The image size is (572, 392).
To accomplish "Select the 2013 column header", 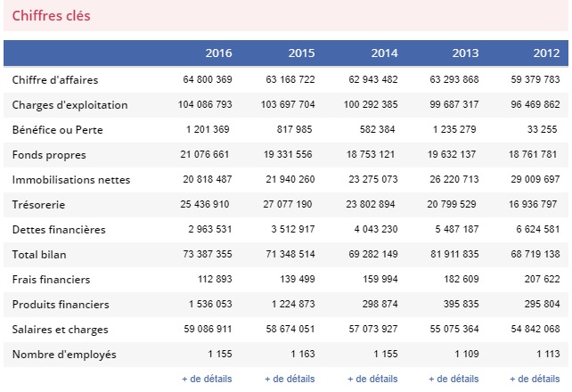I will coord(467,53).
